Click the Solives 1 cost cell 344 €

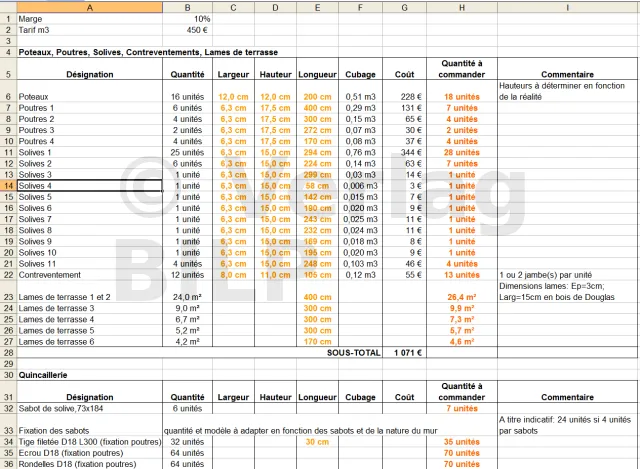click(404, 152)
